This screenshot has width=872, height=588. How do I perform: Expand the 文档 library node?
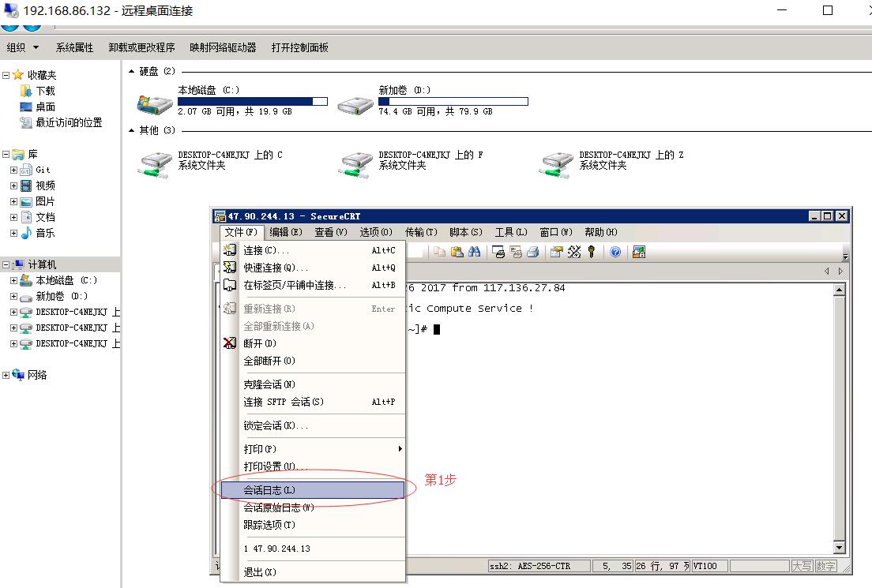pos(13,217)
